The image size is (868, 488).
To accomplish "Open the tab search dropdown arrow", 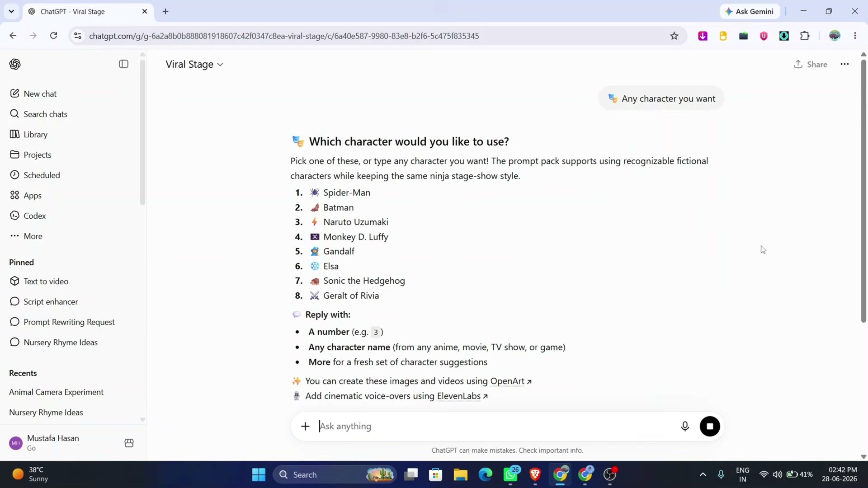I will (x=11, y=11).
